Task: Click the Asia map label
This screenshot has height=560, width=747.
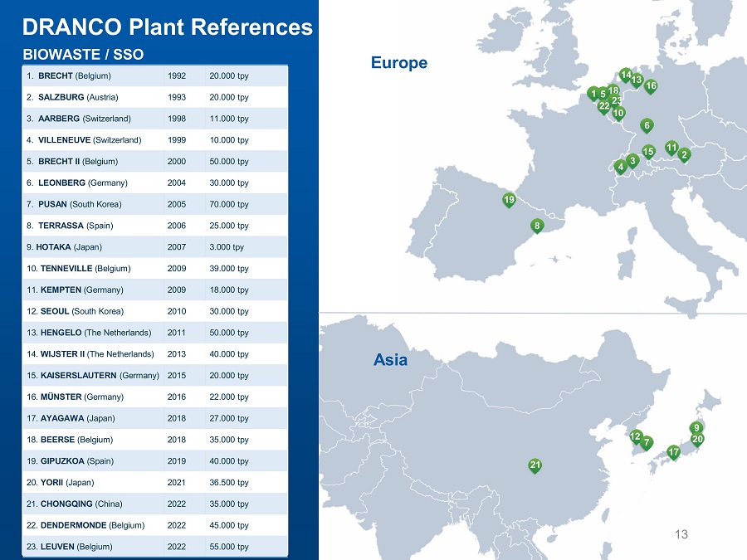Action: (390, 361)
